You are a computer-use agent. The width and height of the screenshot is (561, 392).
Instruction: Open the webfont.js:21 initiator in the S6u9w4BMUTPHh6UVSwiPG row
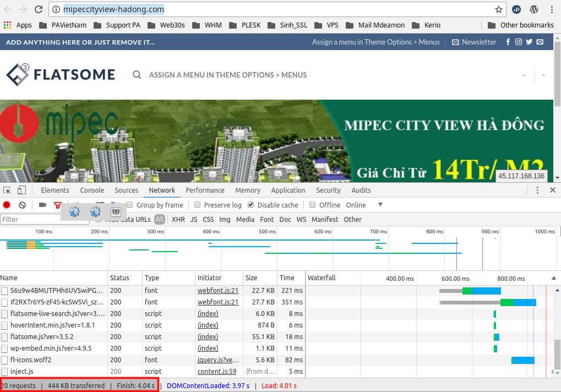click(218, 291)
